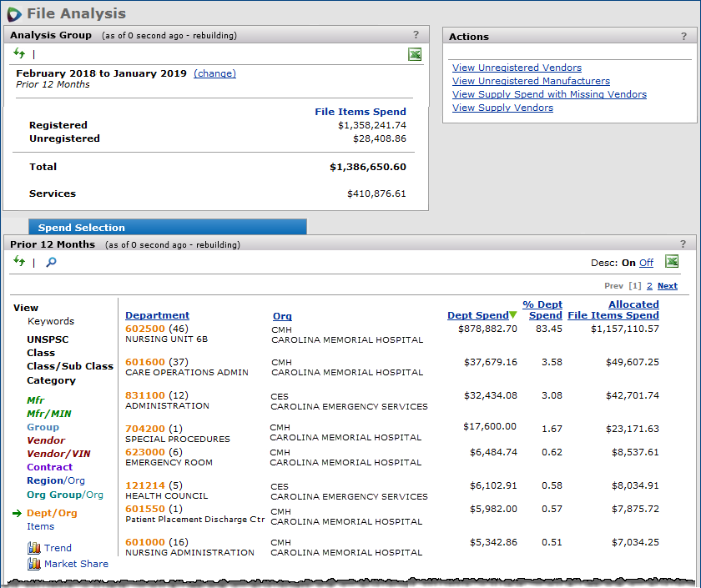Turn descriptions Off
The width and height of the screenshot is (701, 588).
(x=646, y=263)
